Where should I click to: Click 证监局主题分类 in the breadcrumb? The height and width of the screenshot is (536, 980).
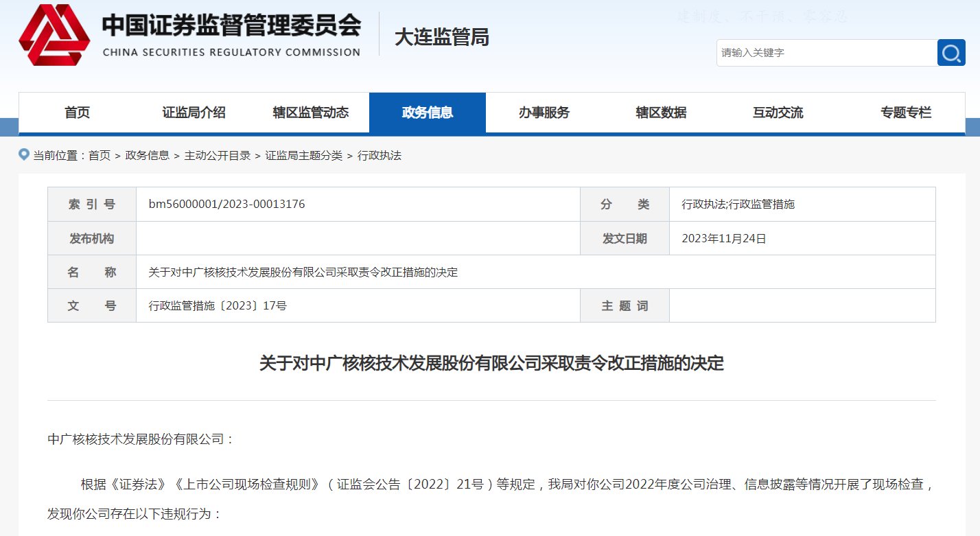[304, 156]
